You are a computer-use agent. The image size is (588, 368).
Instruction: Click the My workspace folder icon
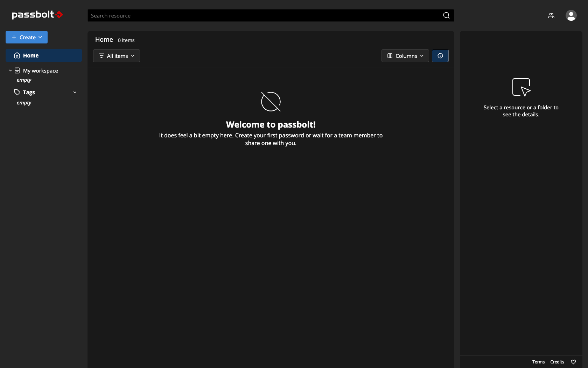(17, 71)
